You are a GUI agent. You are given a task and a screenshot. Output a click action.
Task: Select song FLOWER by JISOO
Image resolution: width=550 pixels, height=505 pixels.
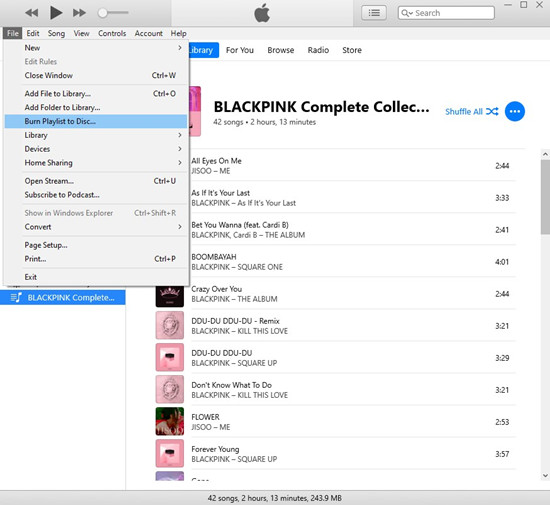click(x=335, y=422)
